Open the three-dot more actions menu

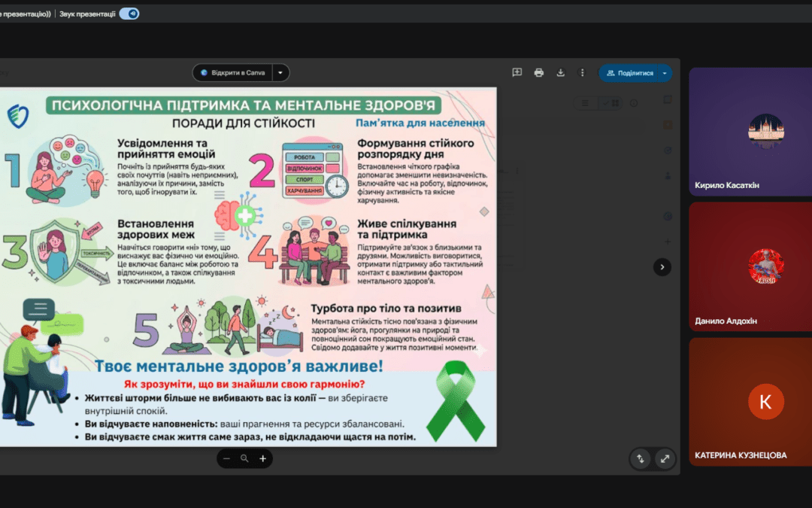582,72
